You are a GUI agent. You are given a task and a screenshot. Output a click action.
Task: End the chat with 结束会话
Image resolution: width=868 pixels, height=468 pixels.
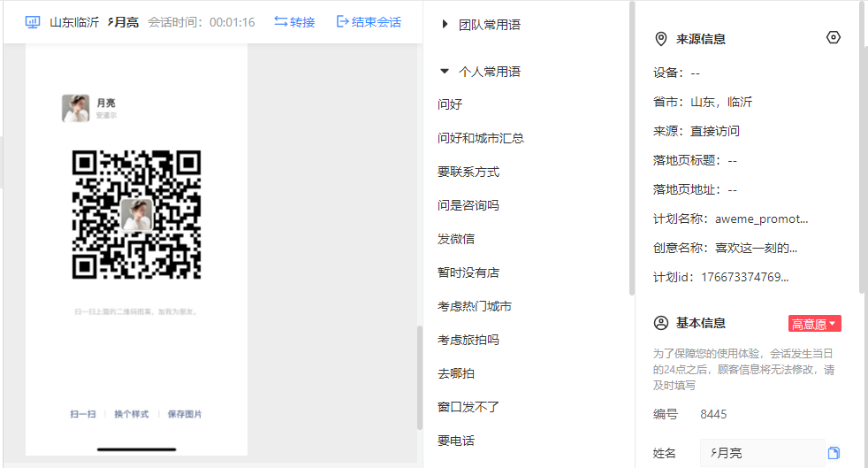[x=369, y=22]
